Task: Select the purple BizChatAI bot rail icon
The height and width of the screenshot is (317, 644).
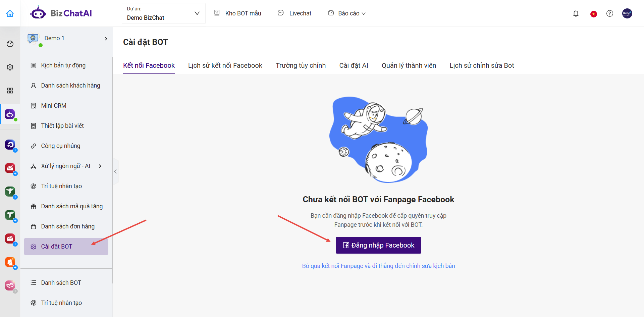Action: pyautogui.click(x=10, y=114)
